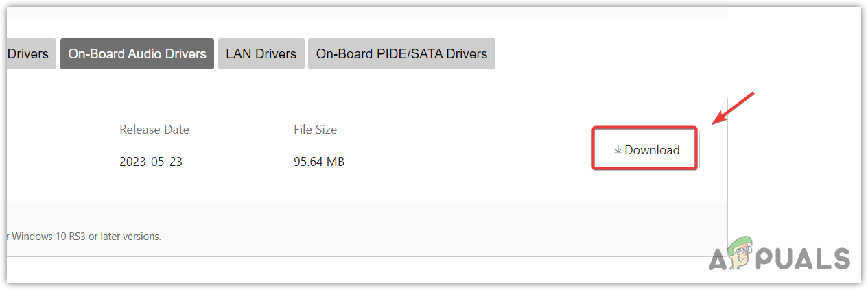Click the Release Date label
The image size is (868, 290).
[x=154, y=130]
